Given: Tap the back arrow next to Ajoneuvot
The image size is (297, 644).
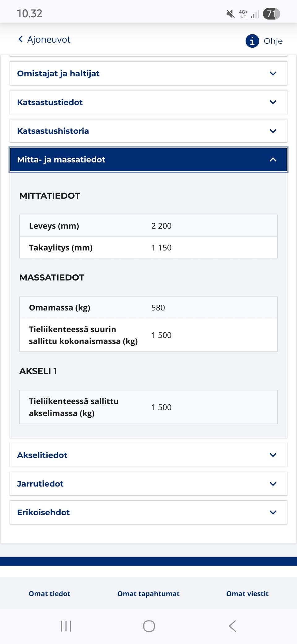Looking at the screenshot, I should pyautogui.click(x=20, y=39).
